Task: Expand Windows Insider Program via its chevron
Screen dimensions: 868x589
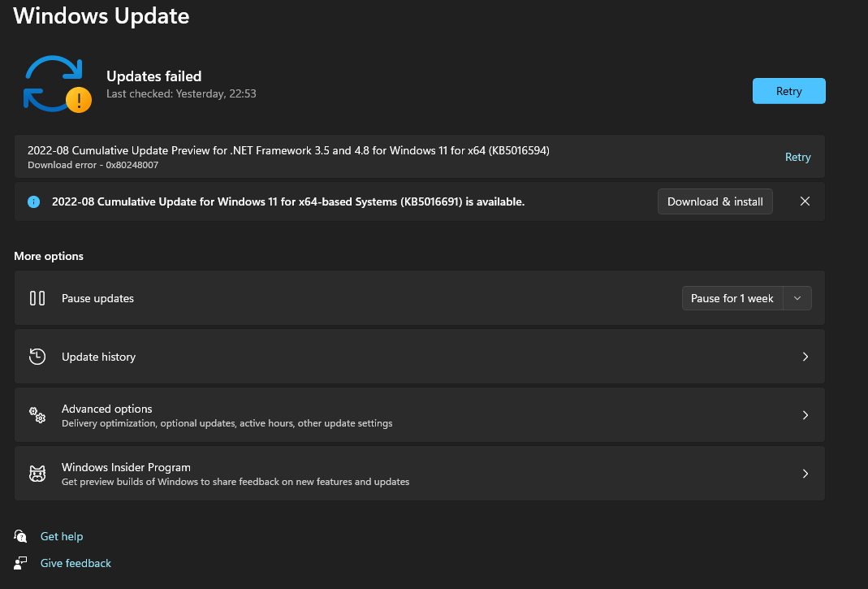Action: pos(805,474)
